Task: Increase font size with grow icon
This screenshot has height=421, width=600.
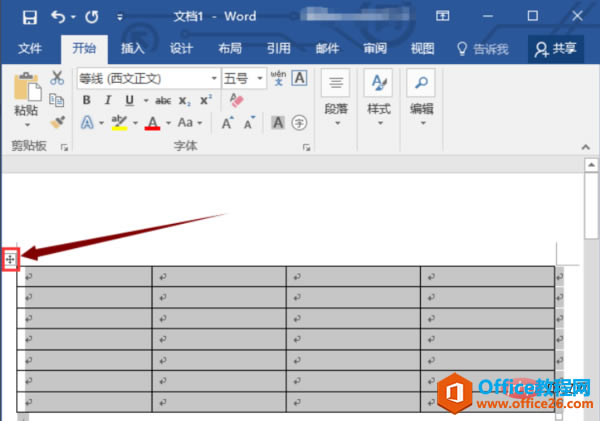Action: point(228,123)
